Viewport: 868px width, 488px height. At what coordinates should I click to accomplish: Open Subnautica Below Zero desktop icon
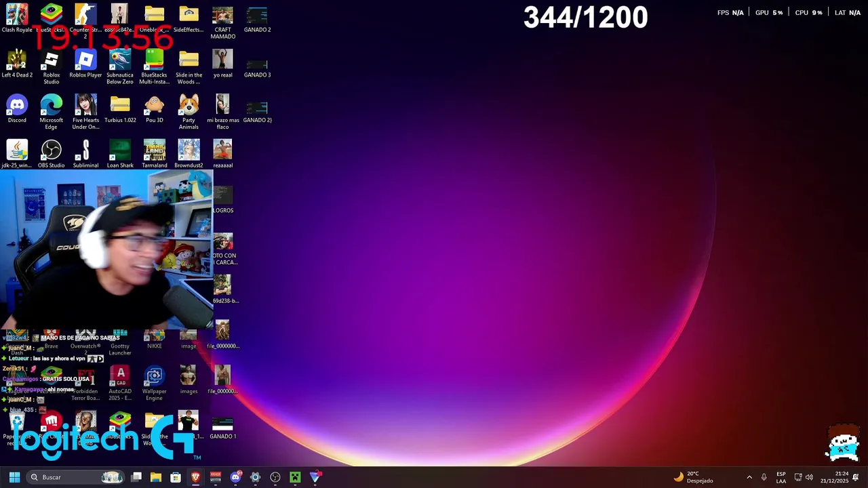(120, 68)
